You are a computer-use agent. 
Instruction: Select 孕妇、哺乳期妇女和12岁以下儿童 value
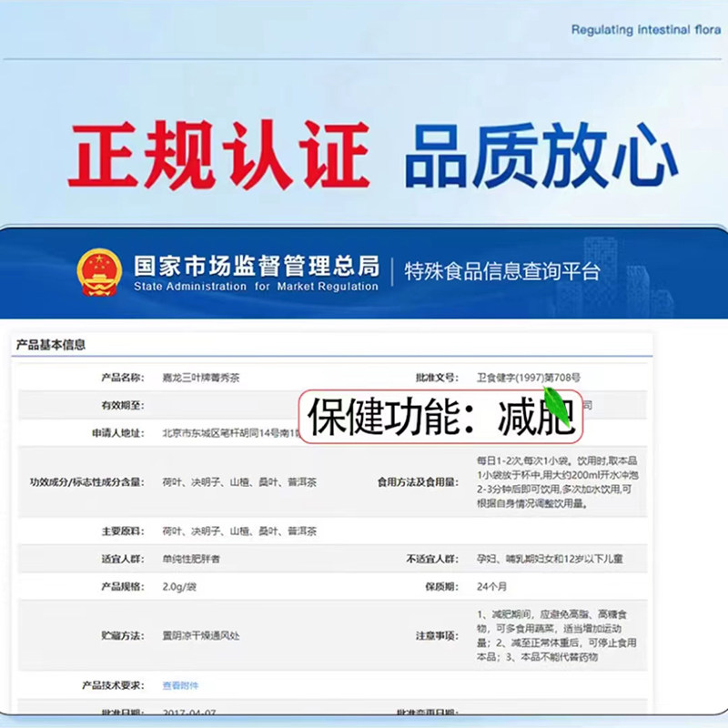coord(550,559)
